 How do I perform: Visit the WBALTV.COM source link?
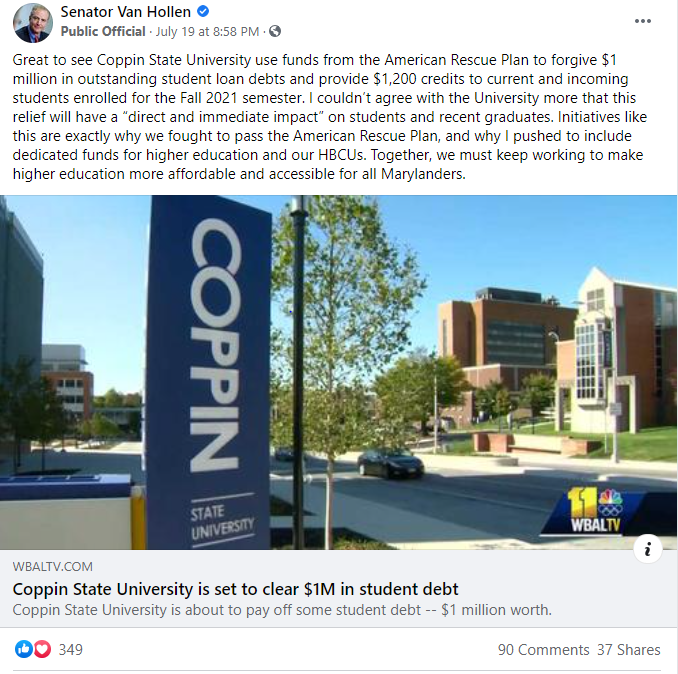(x=53, y=566)
